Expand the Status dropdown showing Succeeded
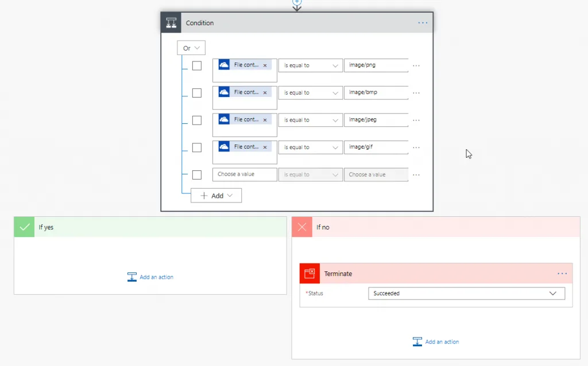The width and height of the screenshot is (588, 366). click(x=466, y=293)
